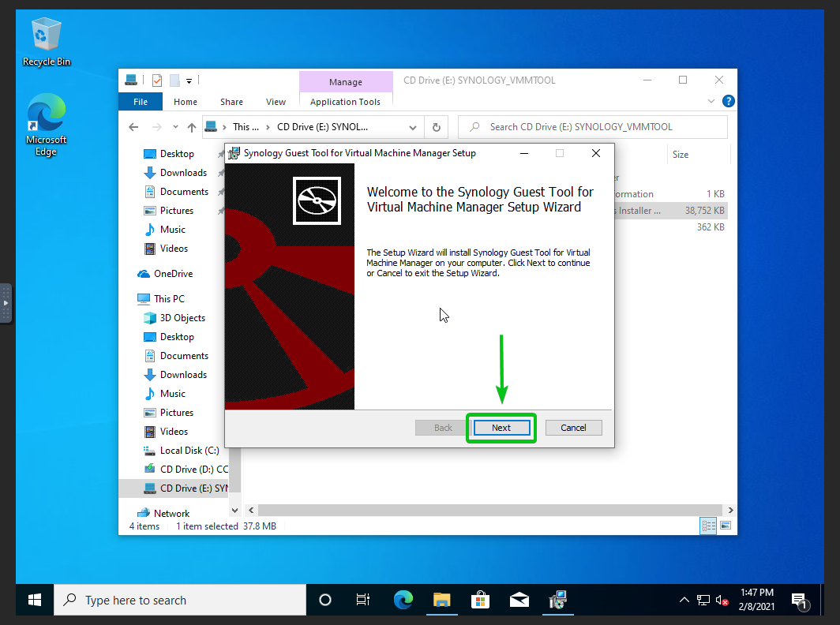Image resolution: width=840 pixels, height=625 pixels.
Task: Open the Mail app in the taskbar
Action: pos(519,601)
